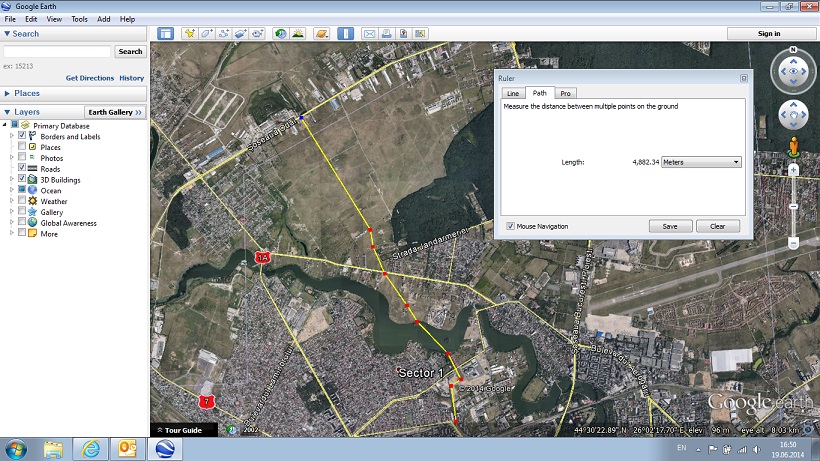The height and width of the screenshot is (461, 820).
Task: Click the Windows Start button
Action: 16,450
